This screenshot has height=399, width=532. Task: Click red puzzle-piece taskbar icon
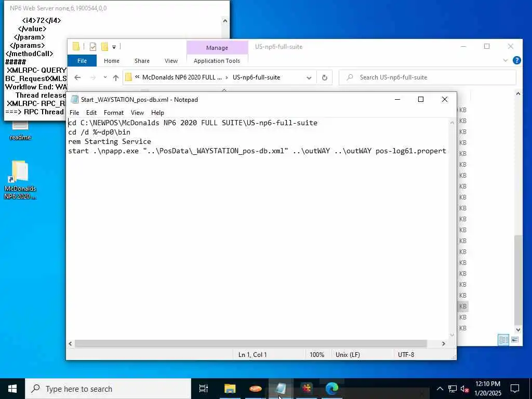307,389
